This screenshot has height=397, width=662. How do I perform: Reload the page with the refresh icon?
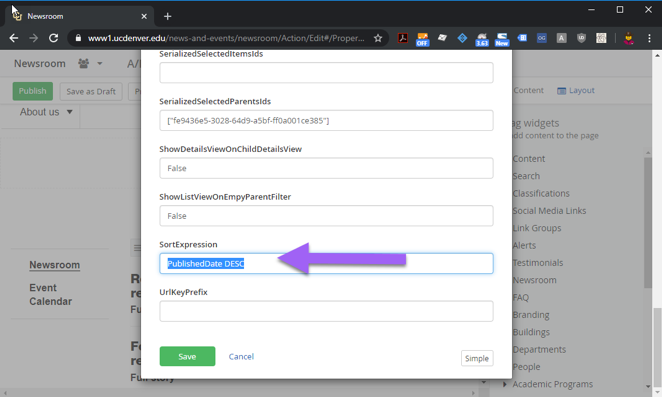(x=53, y=38)
